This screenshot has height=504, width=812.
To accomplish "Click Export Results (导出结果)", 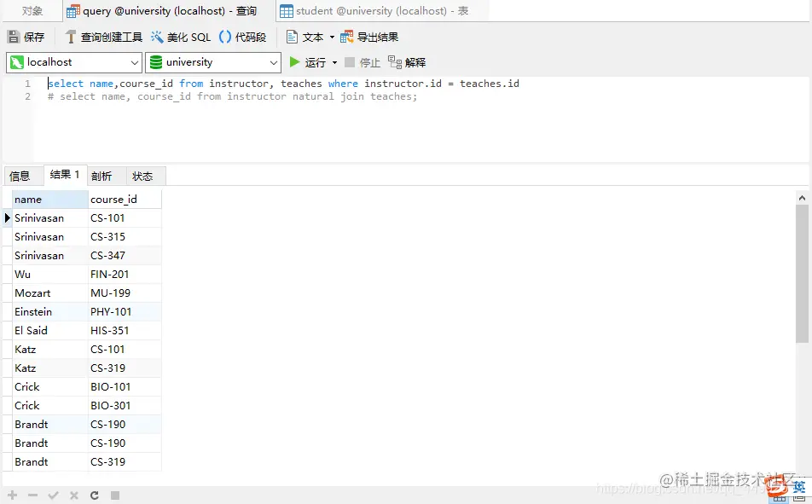I will pos(369,37).
